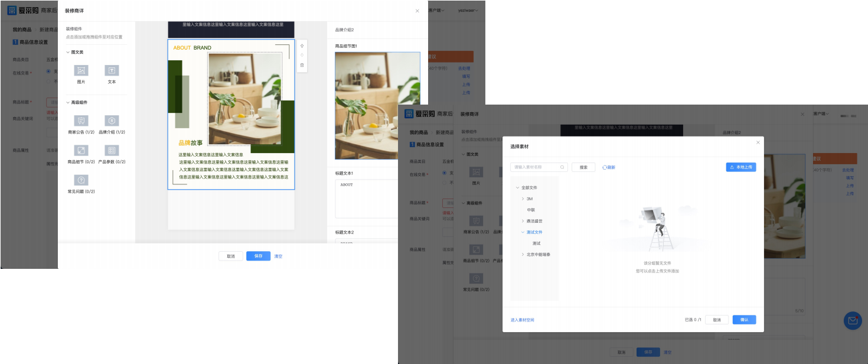Open the blue floating mail icon
This screenshot has width=868, height=364.
tap(853, 321)
